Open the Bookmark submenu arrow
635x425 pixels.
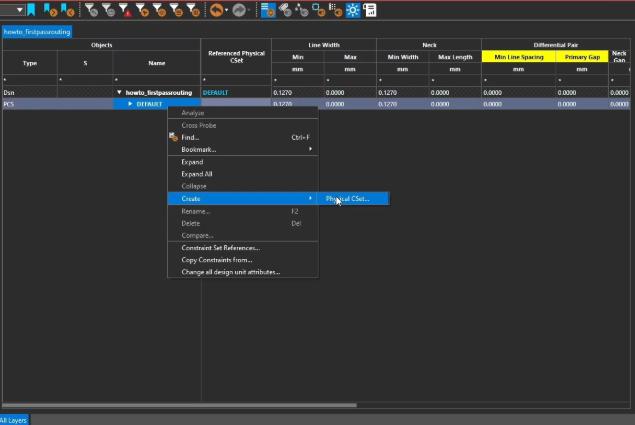310,149
